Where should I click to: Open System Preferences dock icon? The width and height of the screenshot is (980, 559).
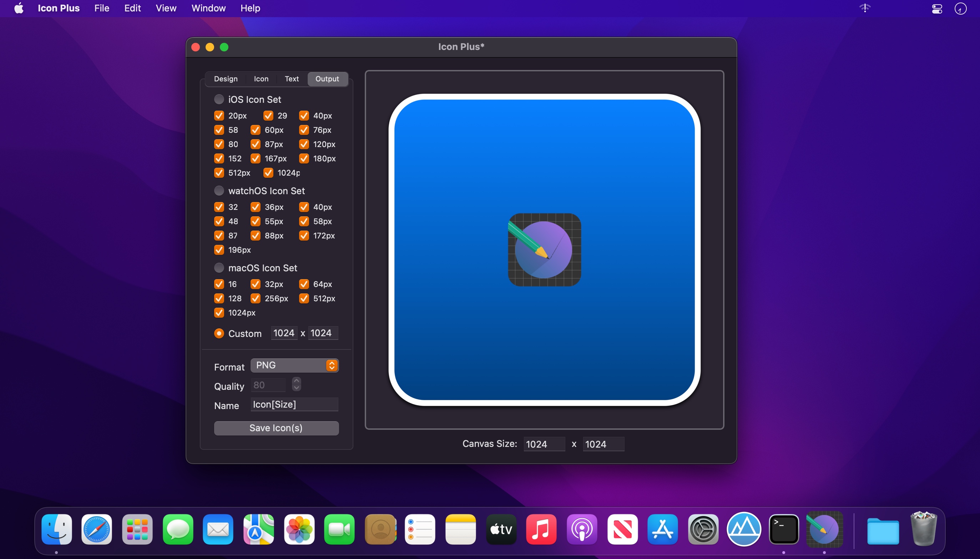pos(703,529)
